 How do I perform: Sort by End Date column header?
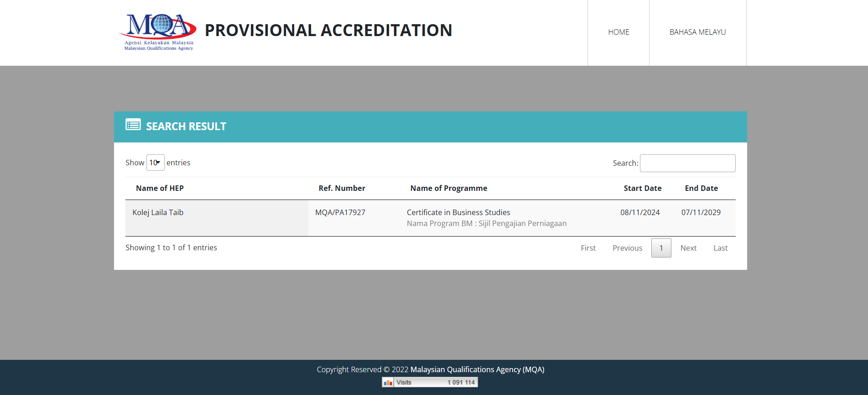tap(701, 188)
